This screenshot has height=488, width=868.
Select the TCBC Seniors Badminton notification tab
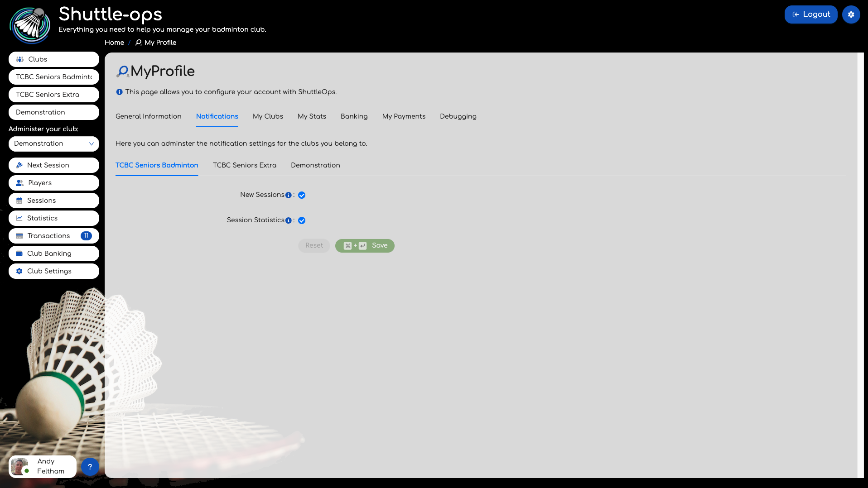pyautogui.click(x=157, y=165)
